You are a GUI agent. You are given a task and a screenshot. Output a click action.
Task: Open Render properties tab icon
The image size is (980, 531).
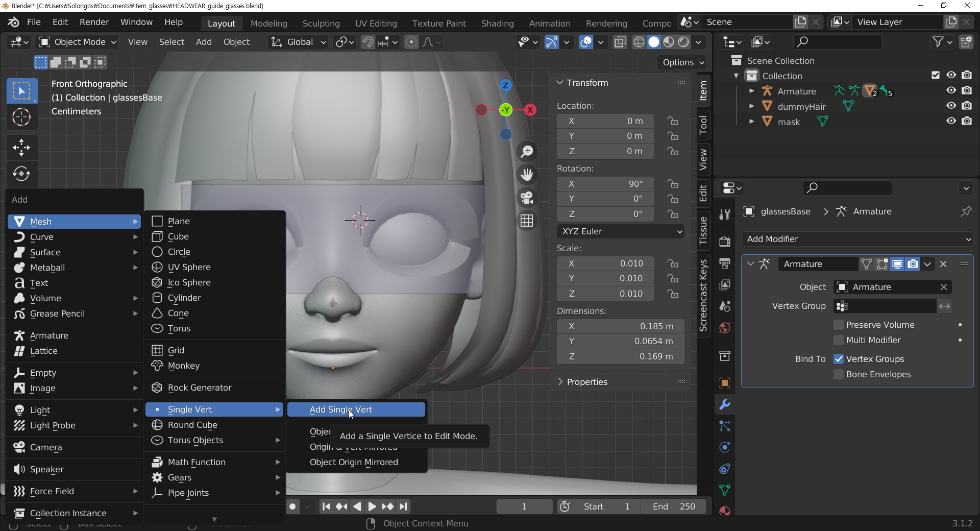(725, 242)
